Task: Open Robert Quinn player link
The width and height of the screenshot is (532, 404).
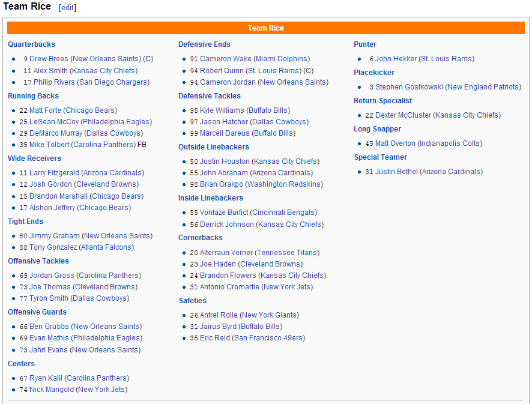Action: coord(222,71)
